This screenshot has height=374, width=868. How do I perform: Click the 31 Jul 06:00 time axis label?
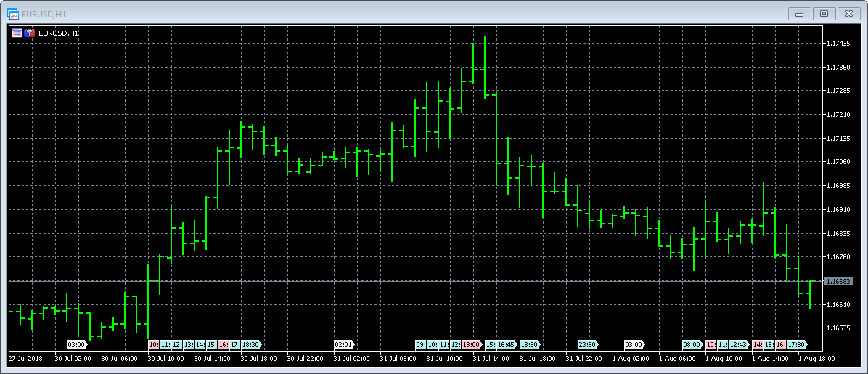point(398,359)
